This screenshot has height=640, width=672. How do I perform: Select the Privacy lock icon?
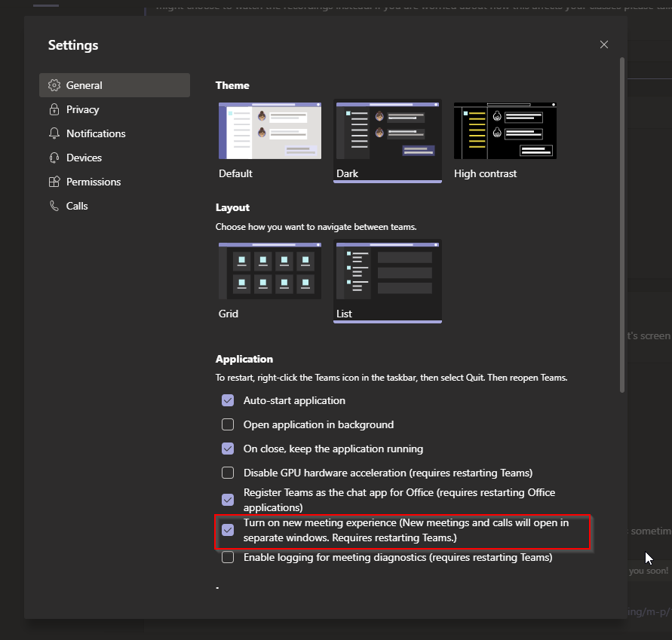coord(54,109)
